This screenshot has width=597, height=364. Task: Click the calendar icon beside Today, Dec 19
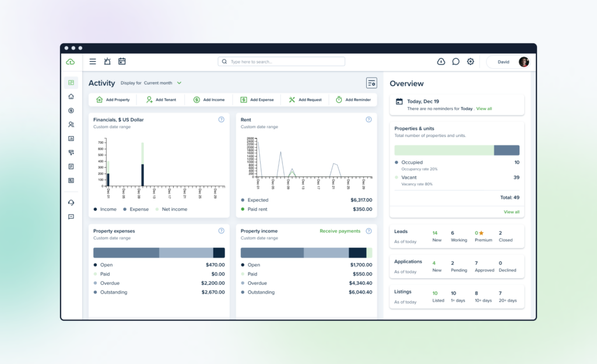[399, 101]
